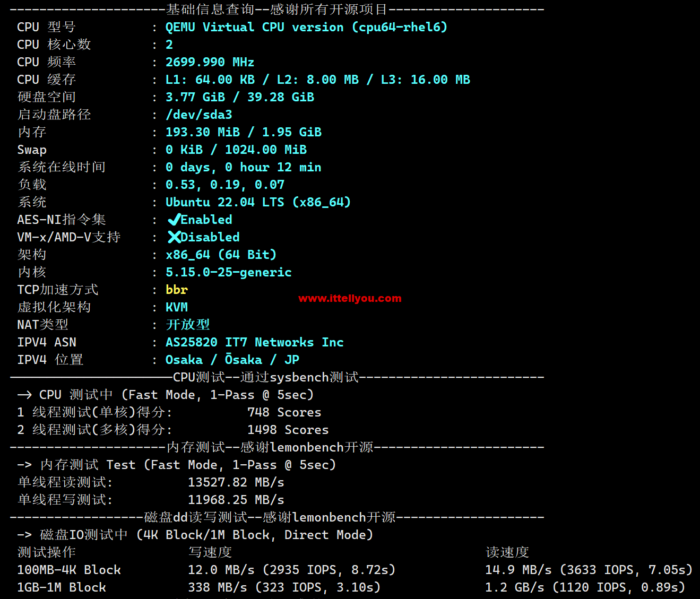700x599 pixels.
Task: Click the KVM virtualization value
Action: (177, 307)
